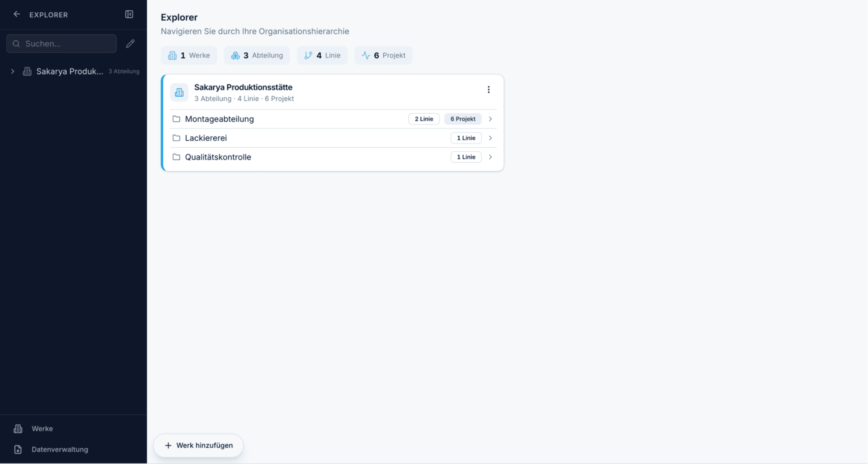The image size is (868, 464).
Task: Click the Werke building icon in sidebar footer
Action: coord(18,428)
